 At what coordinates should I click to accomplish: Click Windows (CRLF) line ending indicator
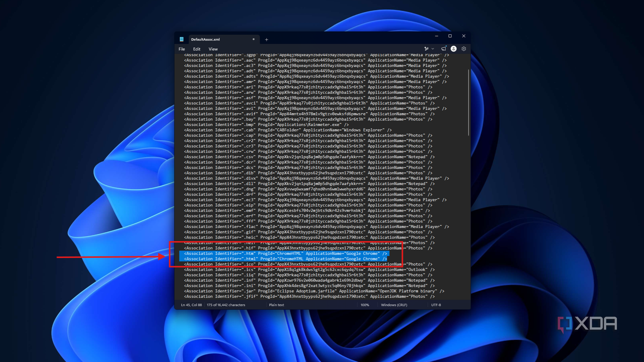tap(394, 305)
